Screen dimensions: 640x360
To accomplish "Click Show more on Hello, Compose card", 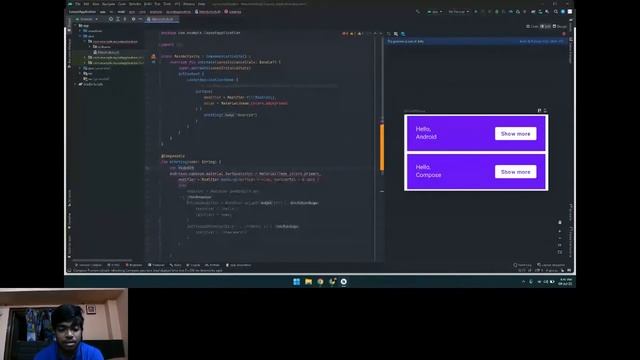I will [x=516, y=172].
